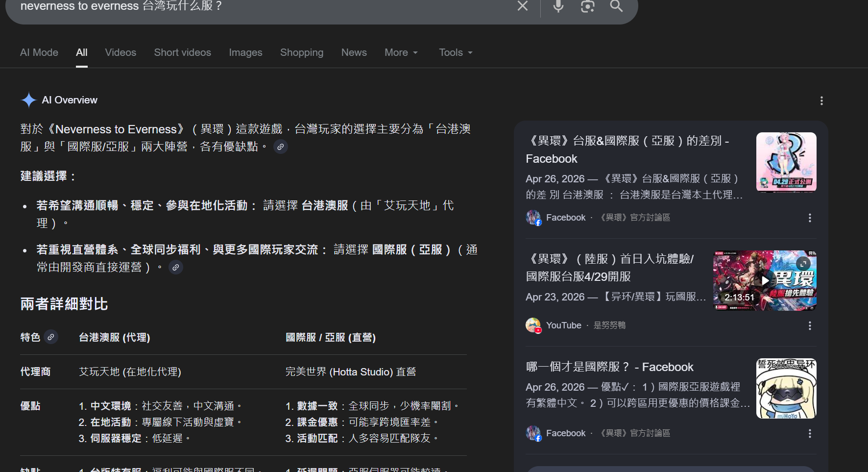The width and height of the screenshot is (868, 472).
Task: Start voice search with the microphone icon
Action: (x=558, y=6)
